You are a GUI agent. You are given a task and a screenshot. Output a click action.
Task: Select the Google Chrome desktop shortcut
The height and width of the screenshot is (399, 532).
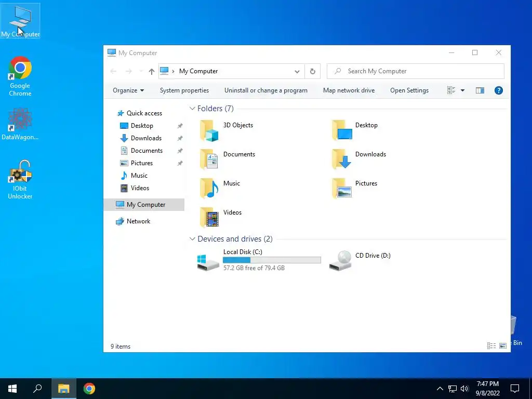20,76
